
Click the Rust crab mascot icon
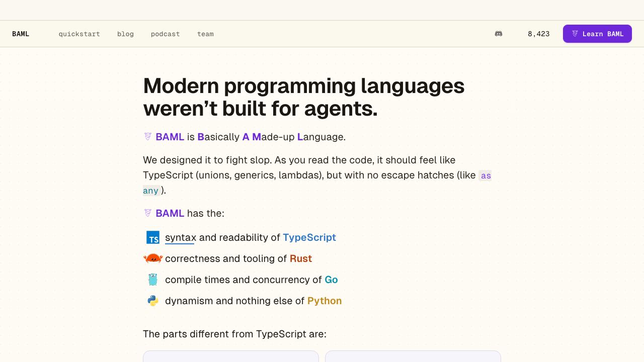pyautogui.click(x=153, y=258)
